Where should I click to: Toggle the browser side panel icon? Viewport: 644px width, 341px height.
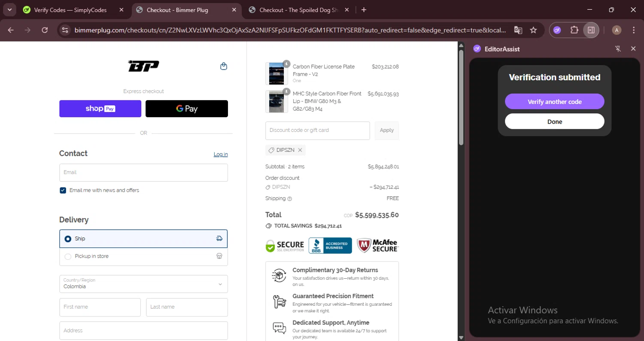(x=591, y=30)
